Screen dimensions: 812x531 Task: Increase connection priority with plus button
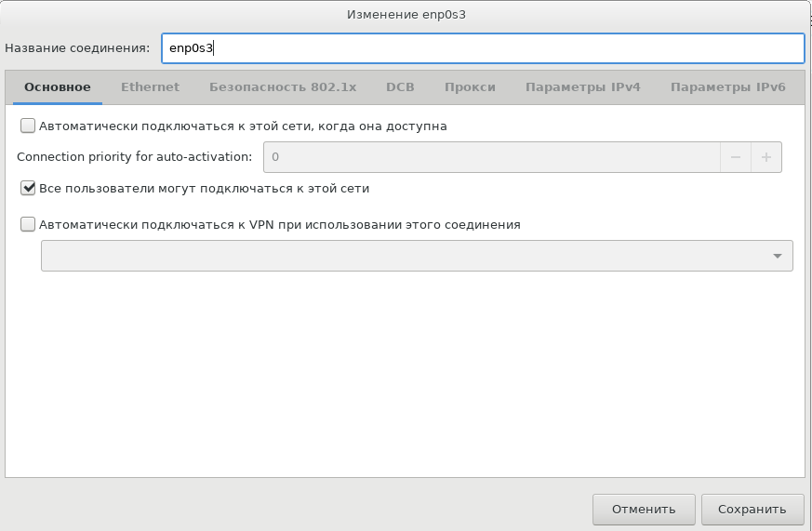(x=766, y=157)
